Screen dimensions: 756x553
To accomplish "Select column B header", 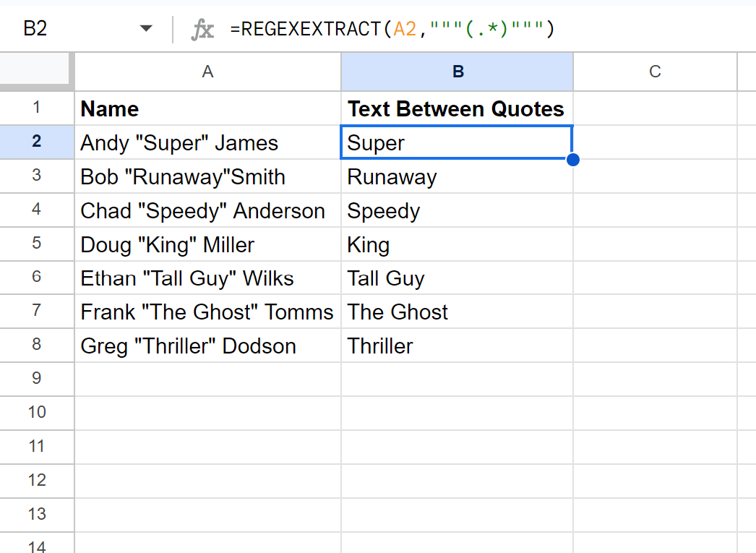I will (x=457, y=71).
